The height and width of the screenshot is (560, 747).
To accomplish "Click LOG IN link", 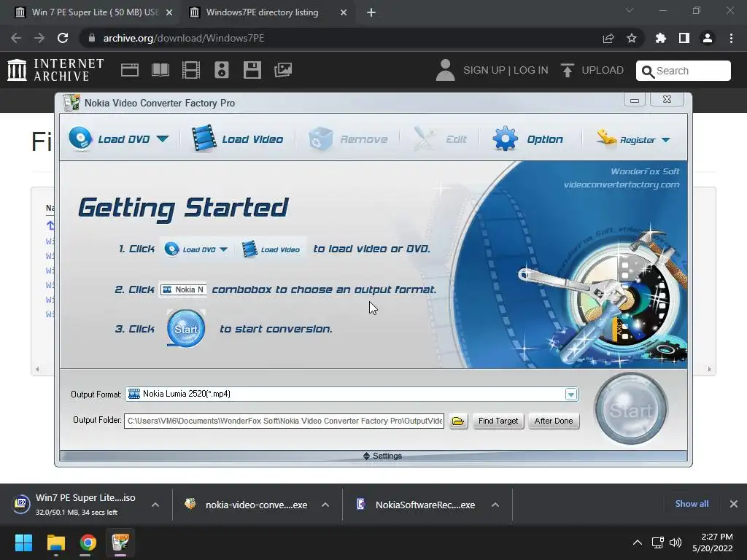I will coord(531,70).
